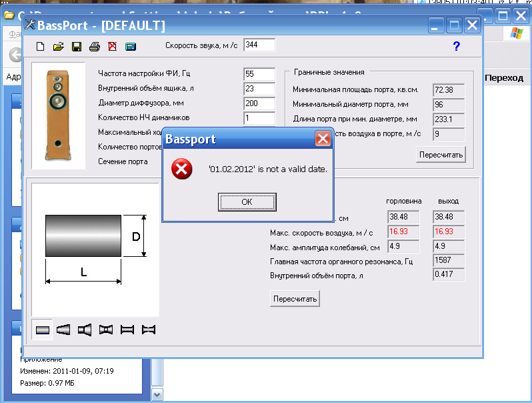Click the 'выход' column header
532x403 pixels.
coord(448,201)
